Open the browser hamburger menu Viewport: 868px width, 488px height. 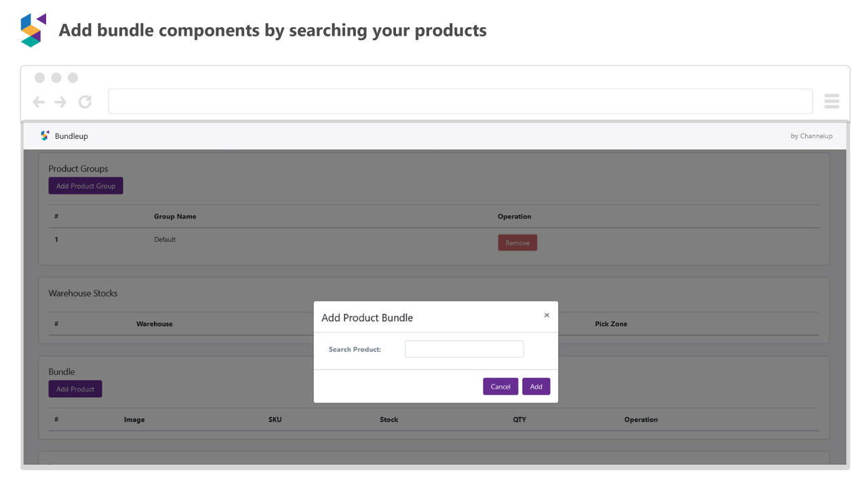click(x=831, y=100)
